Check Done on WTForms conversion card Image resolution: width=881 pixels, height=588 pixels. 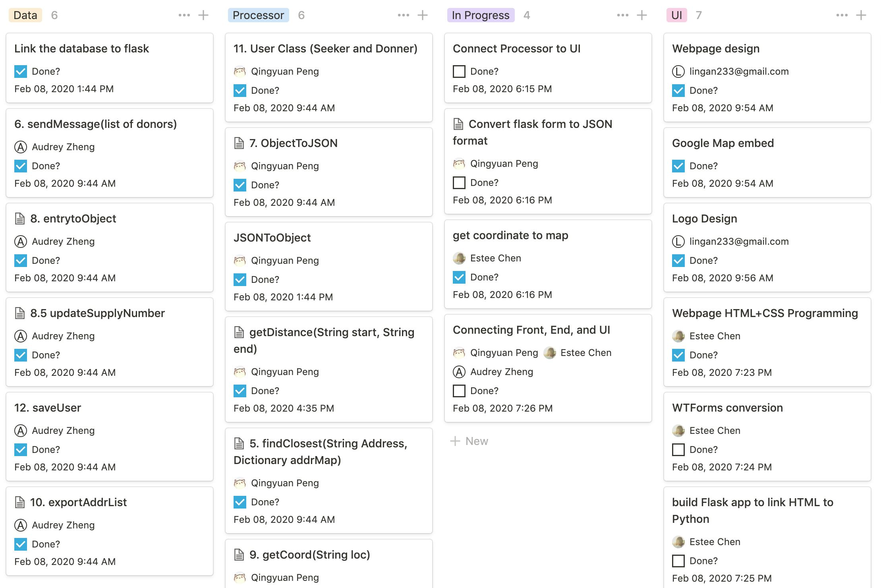(678, 450)
